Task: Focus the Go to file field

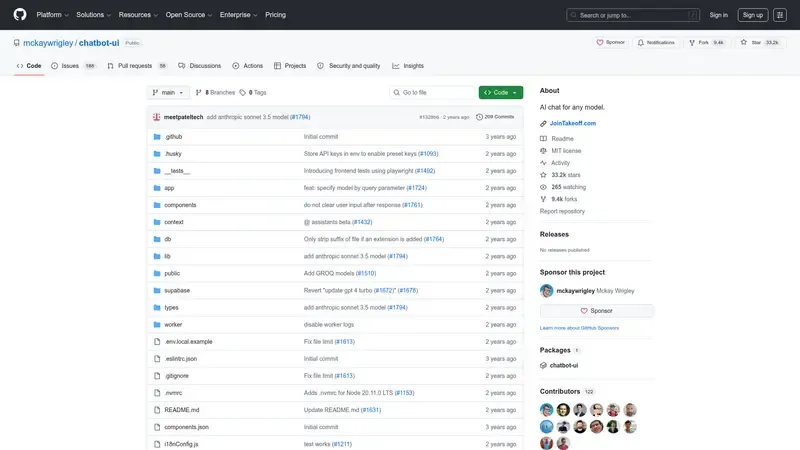Action: (x=432, y=92)
